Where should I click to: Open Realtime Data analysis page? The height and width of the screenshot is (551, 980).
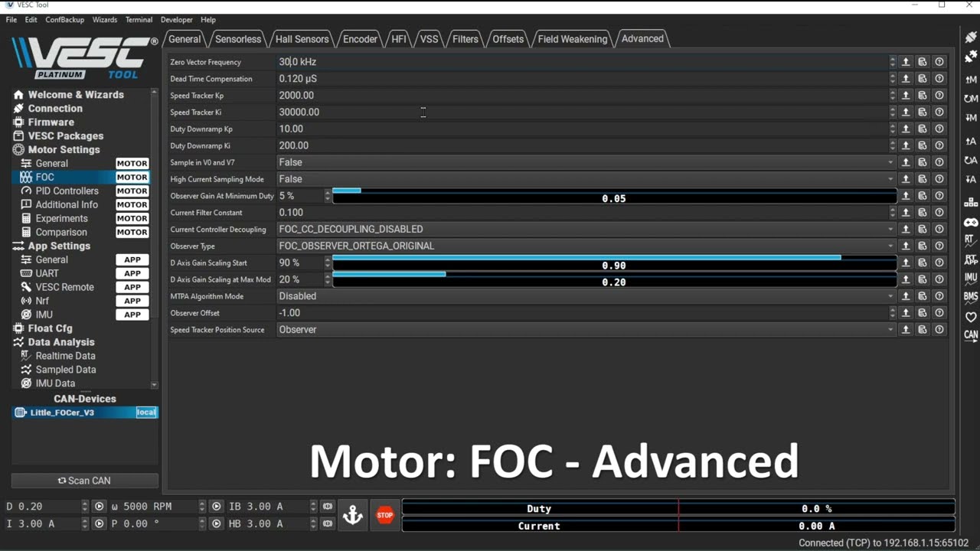(65, 356)
